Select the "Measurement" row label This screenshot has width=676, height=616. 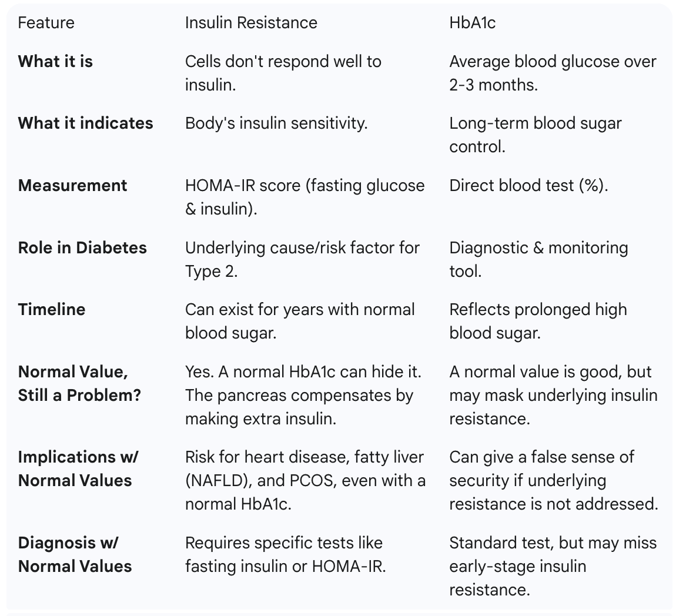coord(72,186)
